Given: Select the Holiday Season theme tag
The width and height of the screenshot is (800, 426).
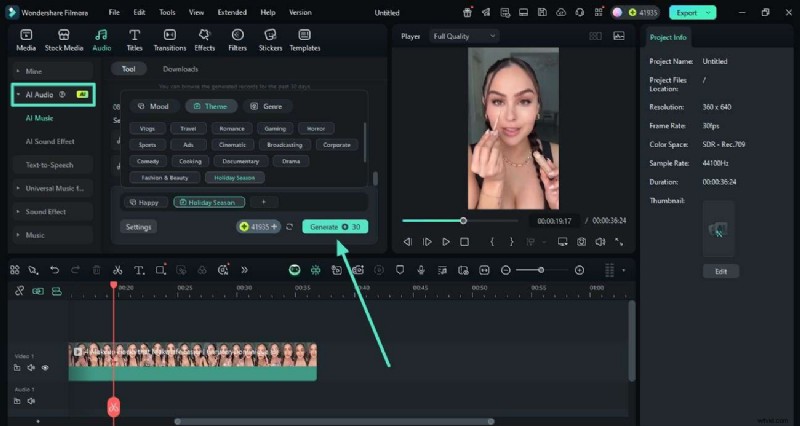Looking at the screenshot, I should [234, 177].
